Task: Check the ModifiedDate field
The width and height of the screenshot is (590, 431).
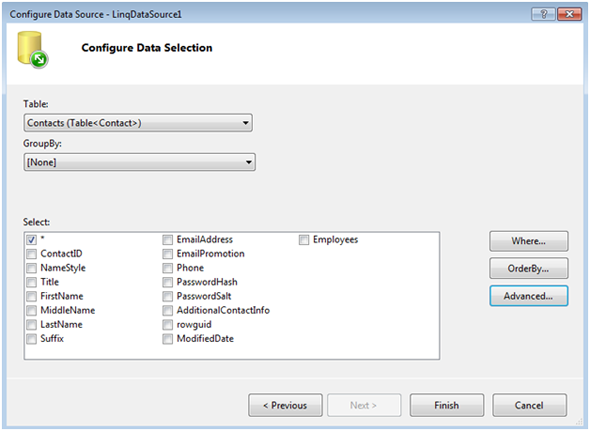Action: point(167,339)
